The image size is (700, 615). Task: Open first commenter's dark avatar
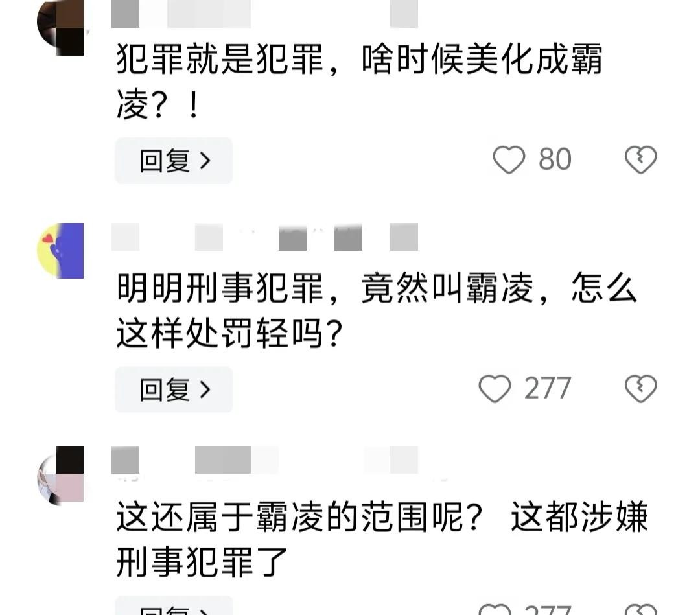coord(60,28)
